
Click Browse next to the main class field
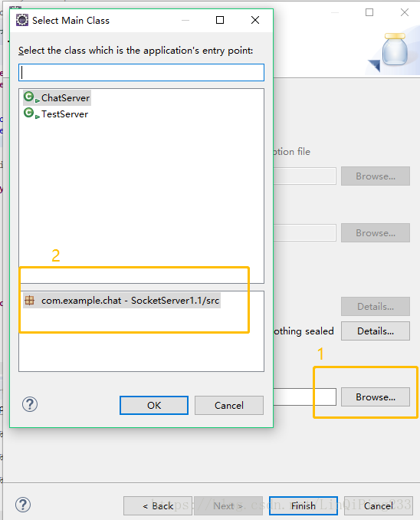click(376, 397)
